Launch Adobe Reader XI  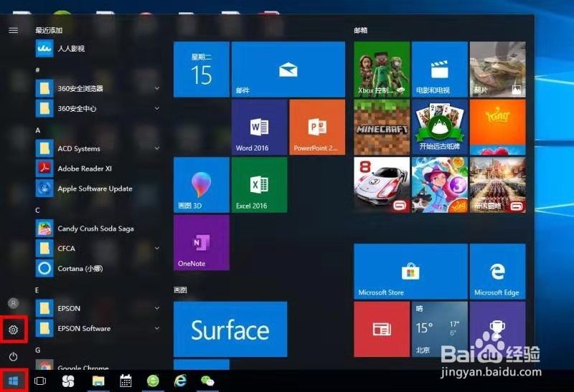click(98, 168)
